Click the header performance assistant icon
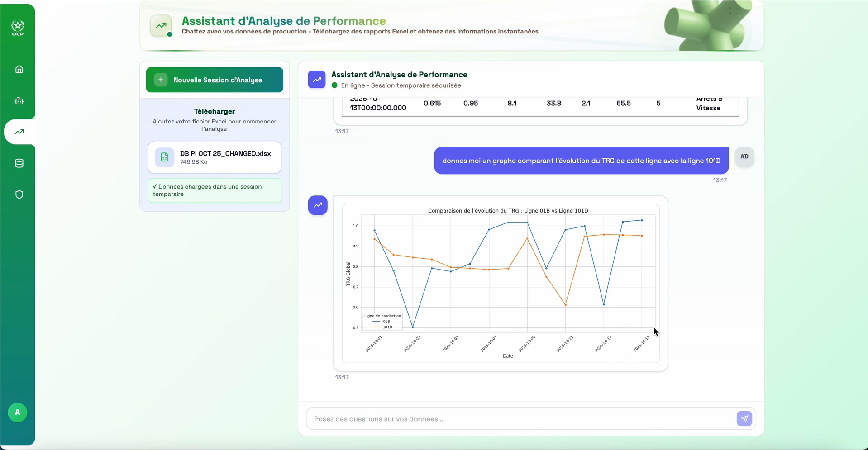 (161, 26)
